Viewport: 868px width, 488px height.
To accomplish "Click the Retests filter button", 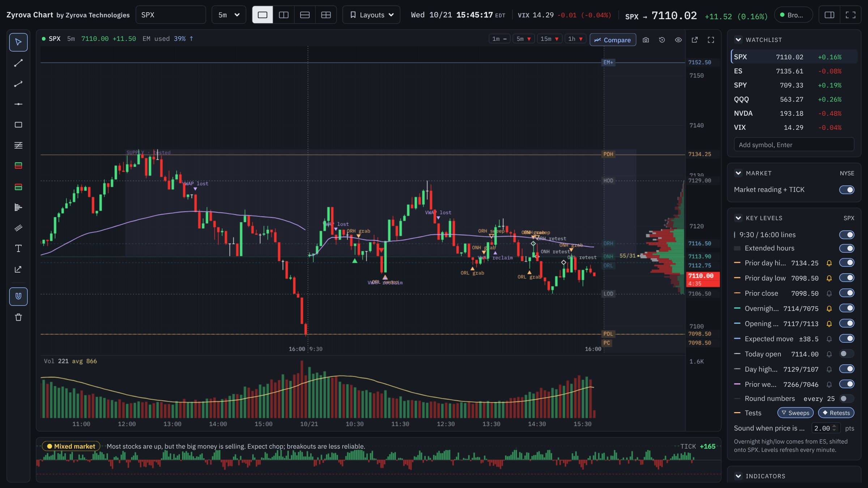I will [x=836, y=413].
